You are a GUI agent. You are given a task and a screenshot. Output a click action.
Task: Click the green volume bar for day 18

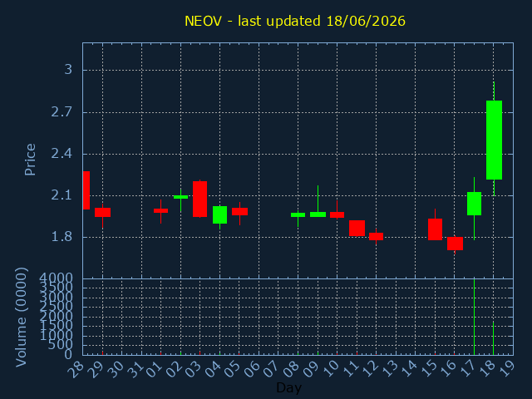(493, 338)
